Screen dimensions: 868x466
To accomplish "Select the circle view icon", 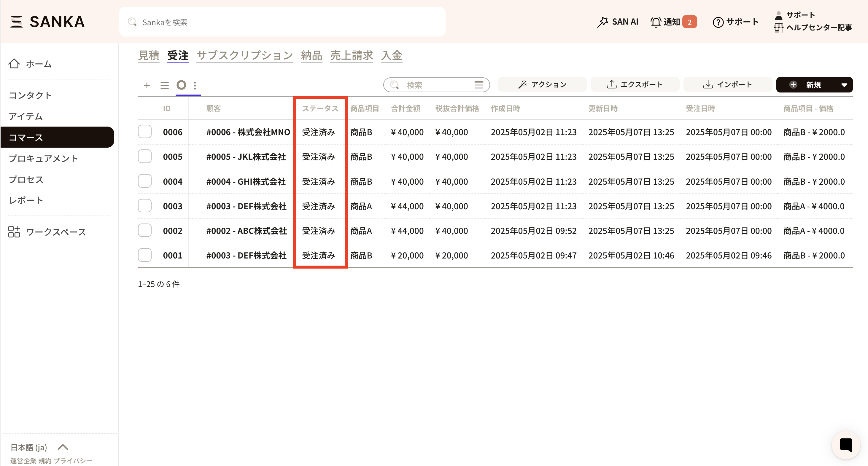I will tap(181, 85).
